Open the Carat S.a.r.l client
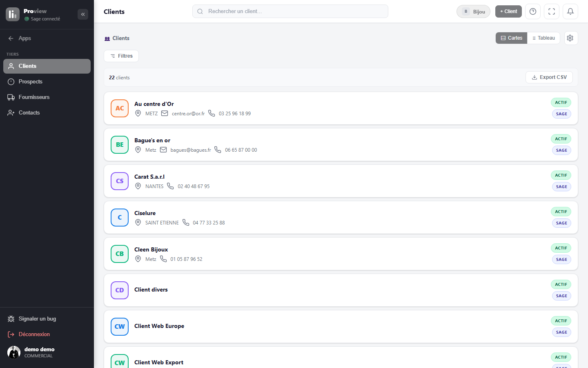The height and width of the screenshot is (368, 588). (341, 181)
